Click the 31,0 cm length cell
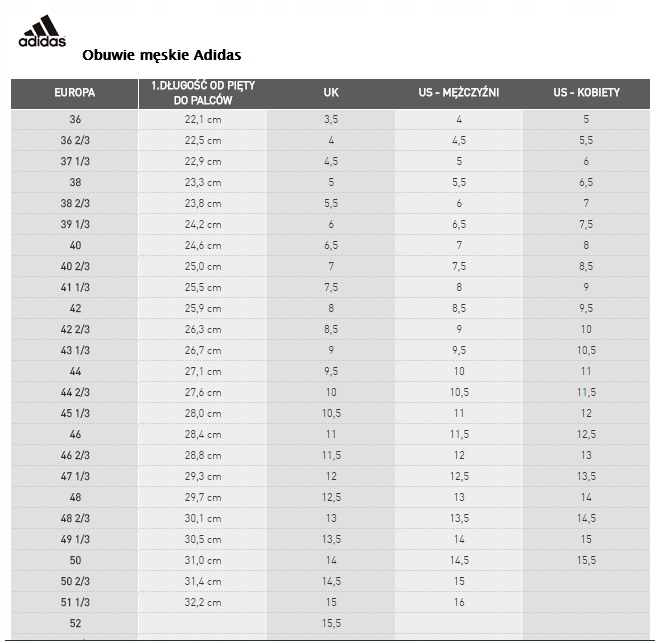The width and height of the screenshot is (668, 643). coord(202,560)
